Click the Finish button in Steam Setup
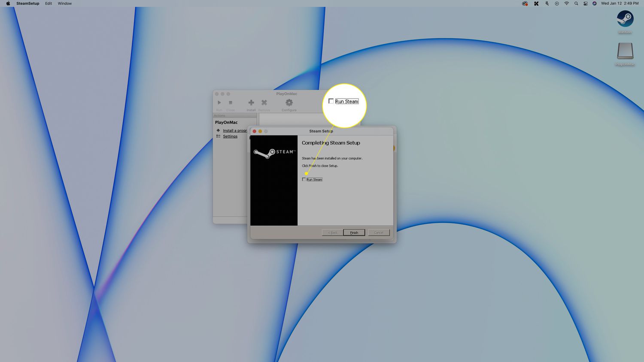This screenshot has width=644, height=362. 354,232
